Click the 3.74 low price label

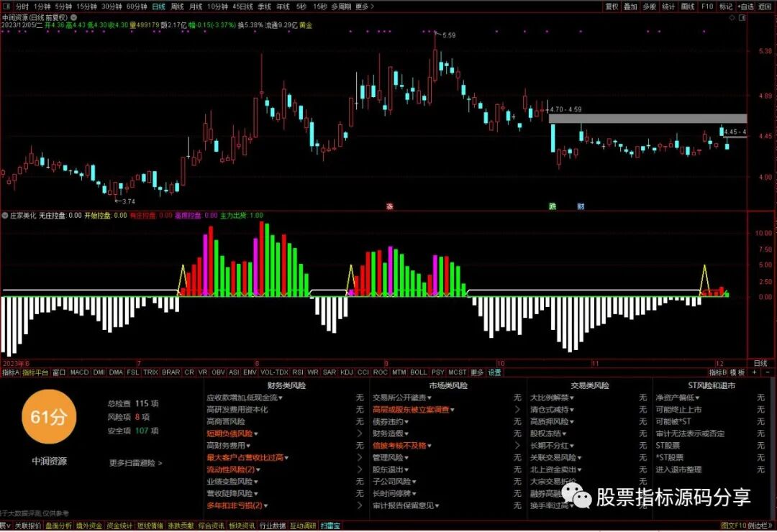[128, 201]
